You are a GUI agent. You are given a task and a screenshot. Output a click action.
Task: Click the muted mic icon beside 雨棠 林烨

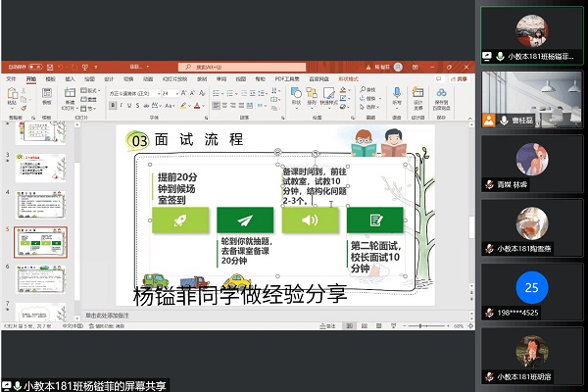tap(489, 182)
